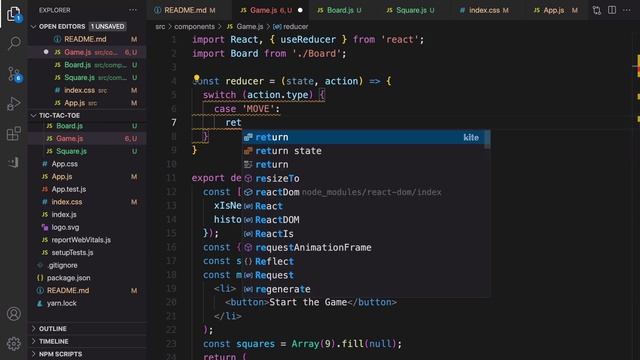Image resolution: width=640 pixels, height=360 pixels.
Task: Open package.json file
Action: click(x=87, y=278)
